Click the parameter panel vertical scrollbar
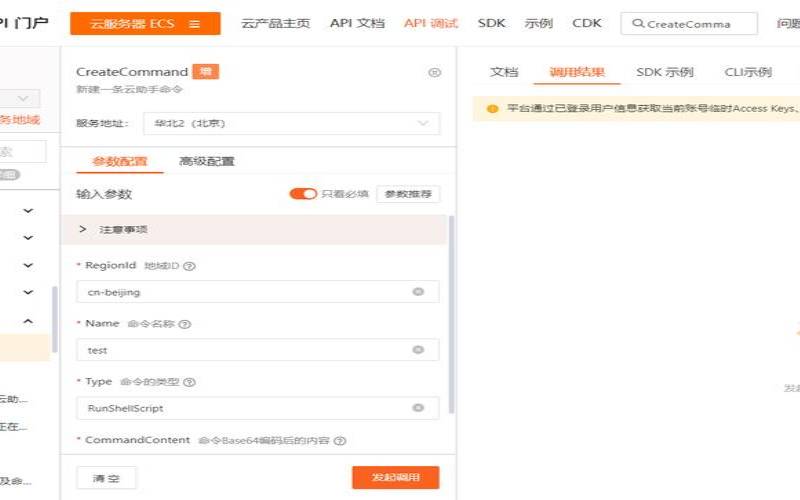Screen dimensions: 800x500 pos(451,314)
